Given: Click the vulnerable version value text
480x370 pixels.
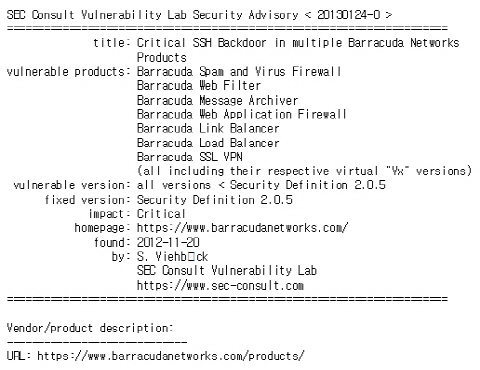Looking at the screenshot, I should click(x=261, y=185).
